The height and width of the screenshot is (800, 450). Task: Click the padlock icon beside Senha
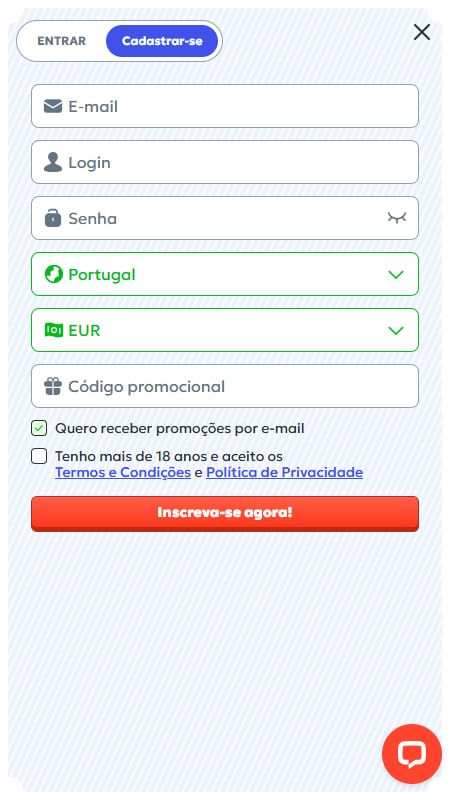53,218
